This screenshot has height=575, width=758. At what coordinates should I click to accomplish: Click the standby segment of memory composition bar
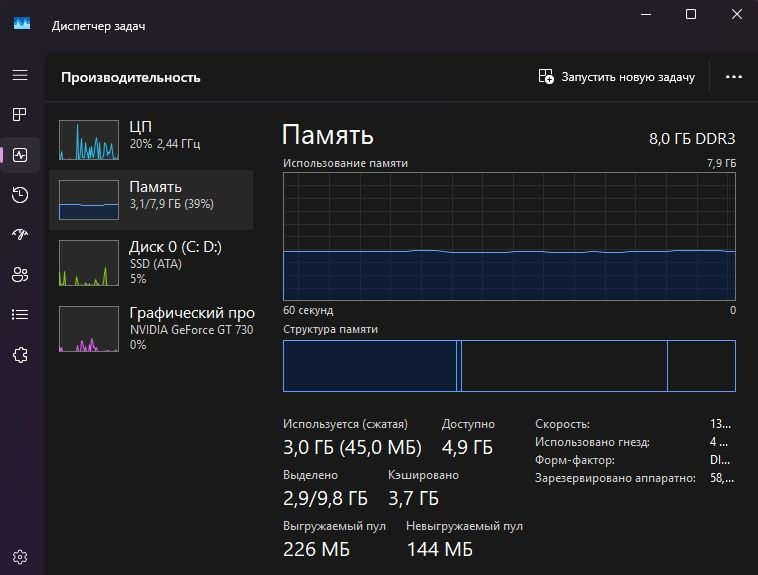tap(564, 366)
